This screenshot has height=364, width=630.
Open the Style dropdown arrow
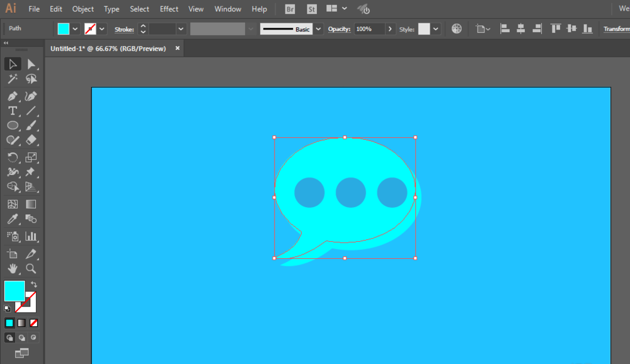click(x=435, y=29)
